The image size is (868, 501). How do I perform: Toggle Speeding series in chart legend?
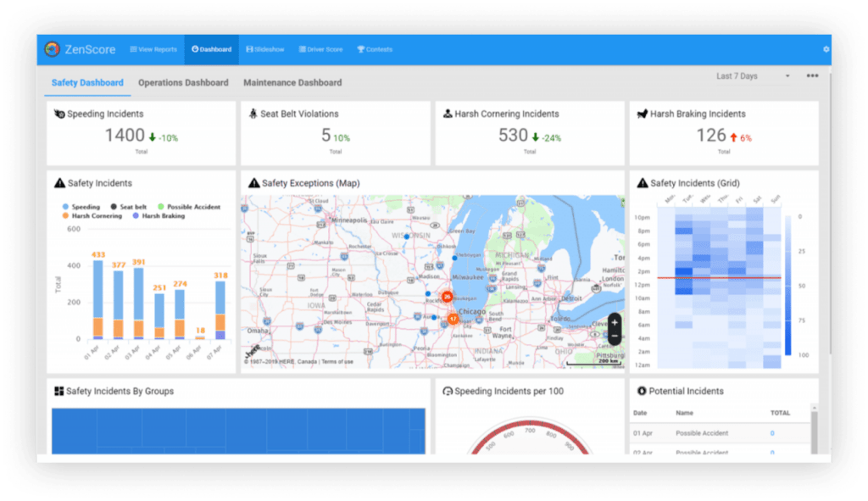pos(81,207)
